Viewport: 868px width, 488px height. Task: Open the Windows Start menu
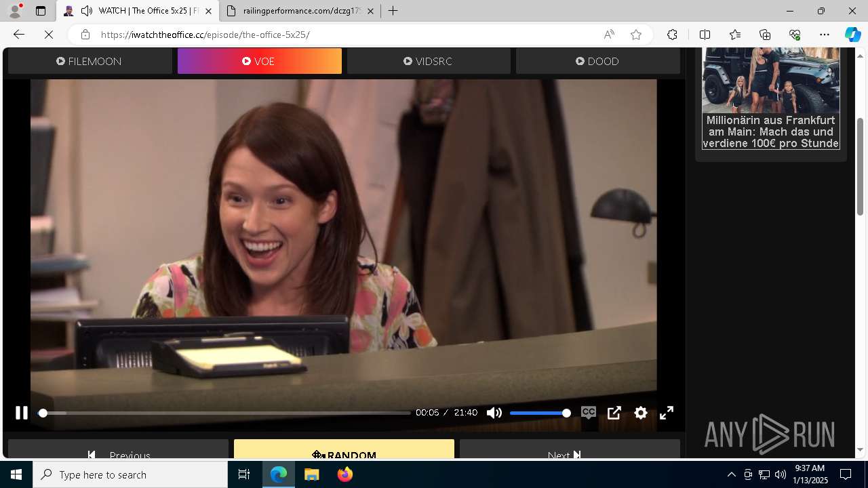[x=16, y=474]
